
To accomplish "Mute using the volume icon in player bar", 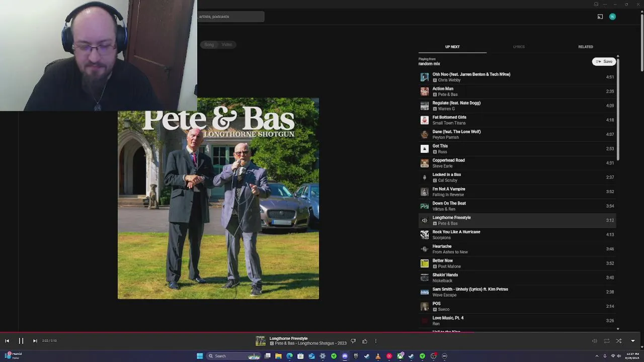I will click(x=594, y=341).
